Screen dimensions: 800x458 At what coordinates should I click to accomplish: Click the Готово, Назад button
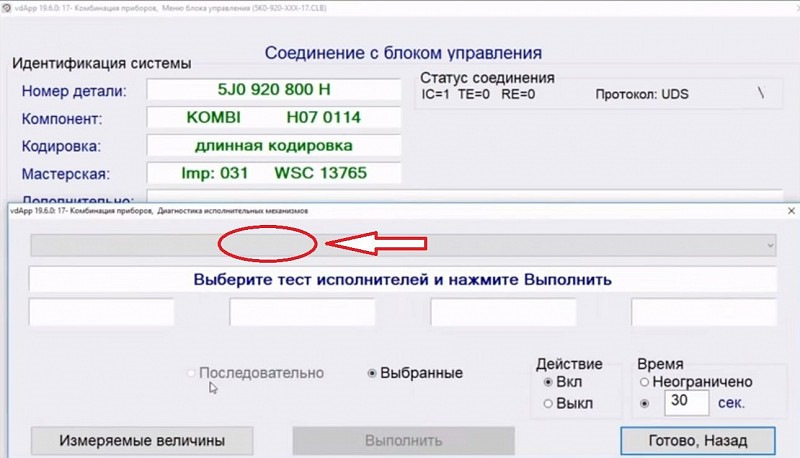point(698,441)
